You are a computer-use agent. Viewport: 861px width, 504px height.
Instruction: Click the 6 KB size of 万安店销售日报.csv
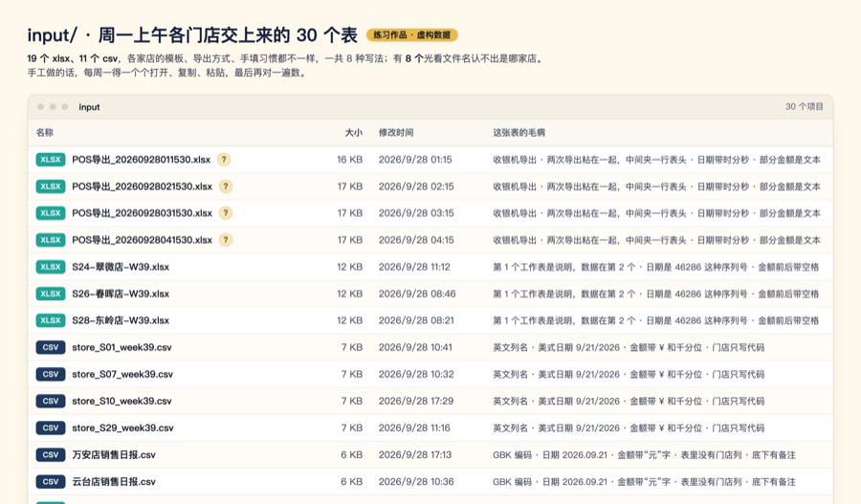pos(352,454)
